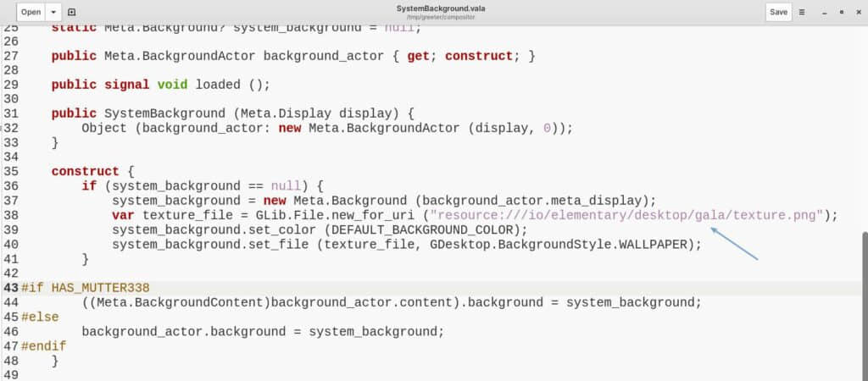
Task: Click the #else preprocessor line
Action: [x=39, y=317]
